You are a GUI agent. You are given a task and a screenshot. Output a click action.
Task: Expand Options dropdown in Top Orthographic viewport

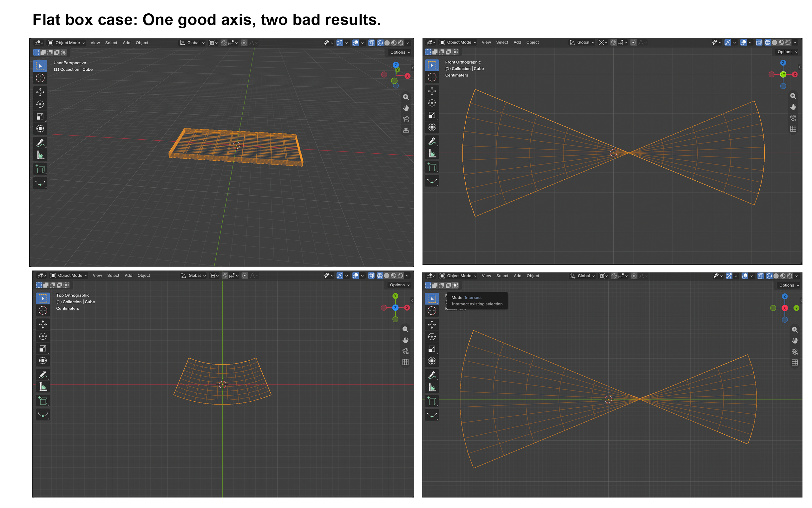(x=400, y=285)
